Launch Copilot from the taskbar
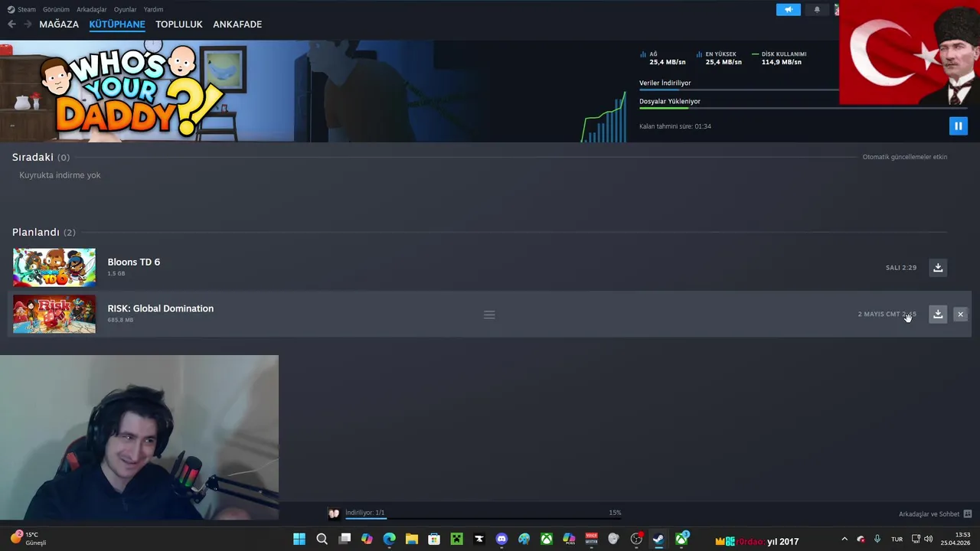Image resolution: width=980 pixels, height=551 pixels. click(367, 539)
